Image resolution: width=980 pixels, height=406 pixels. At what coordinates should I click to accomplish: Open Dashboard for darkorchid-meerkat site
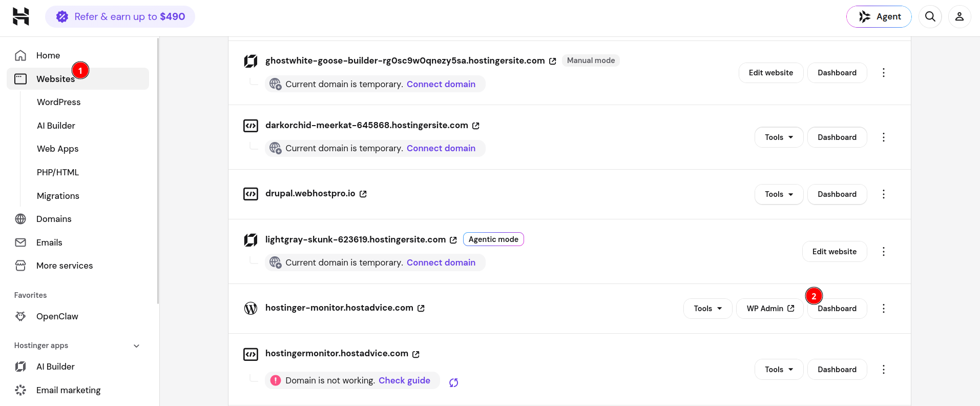[x=837, y=137]
